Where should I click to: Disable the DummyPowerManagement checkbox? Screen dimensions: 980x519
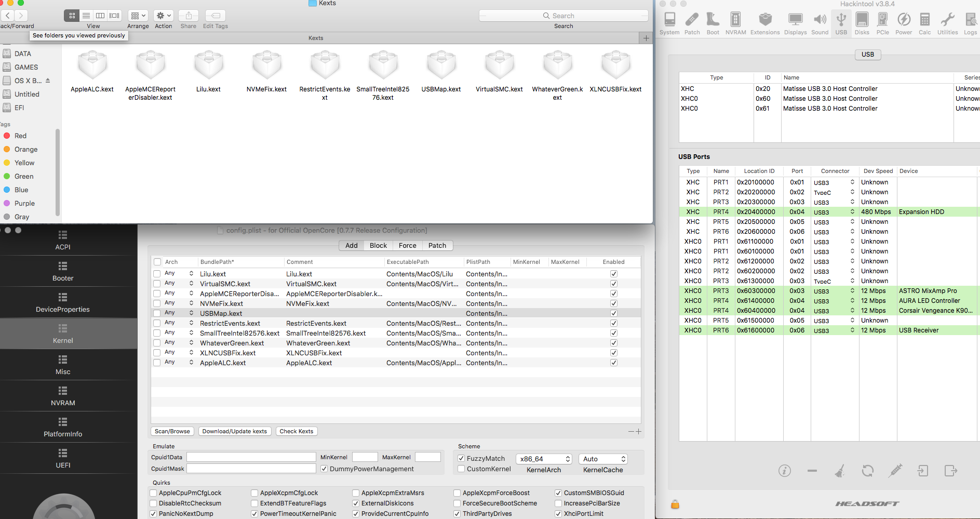point(324,469)
